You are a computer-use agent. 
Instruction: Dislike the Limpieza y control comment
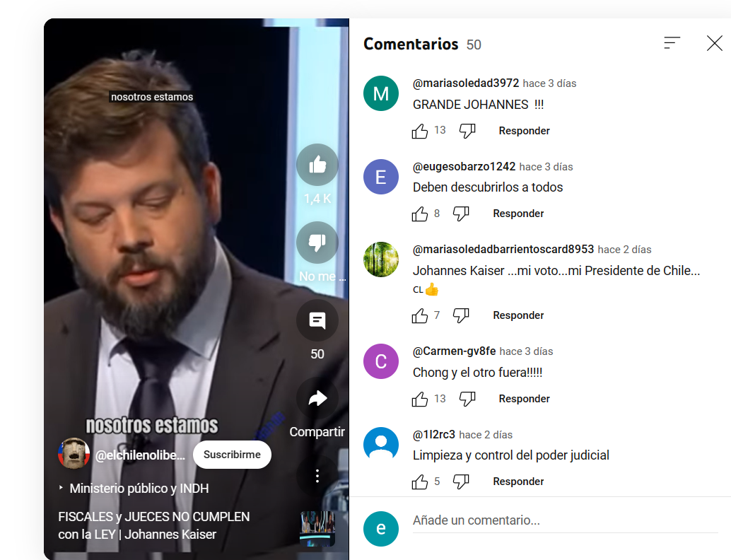(461, 482)
